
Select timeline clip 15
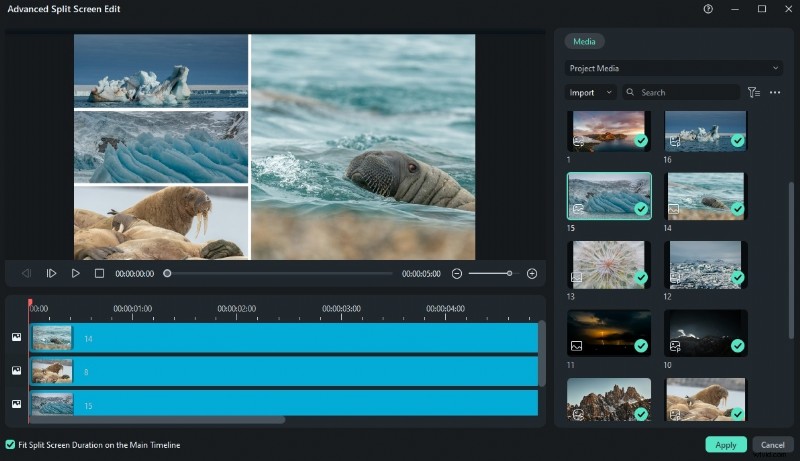coord(284,403)
